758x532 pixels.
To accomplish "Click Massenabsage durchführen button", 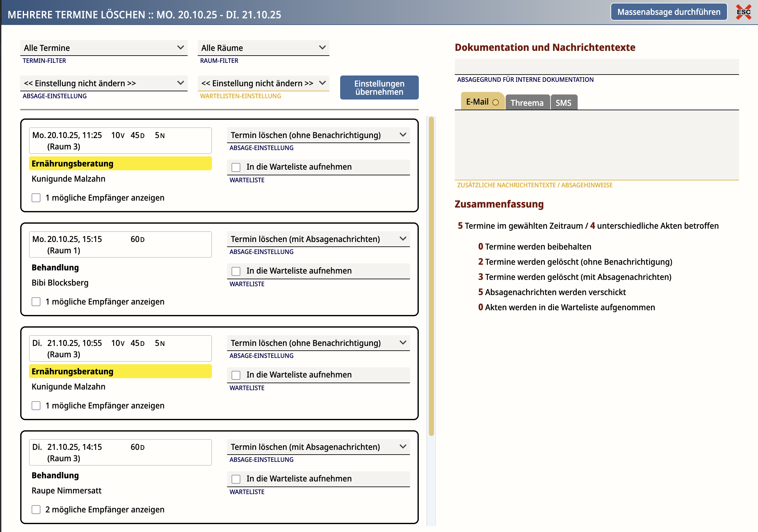I will tap(669, 12).
